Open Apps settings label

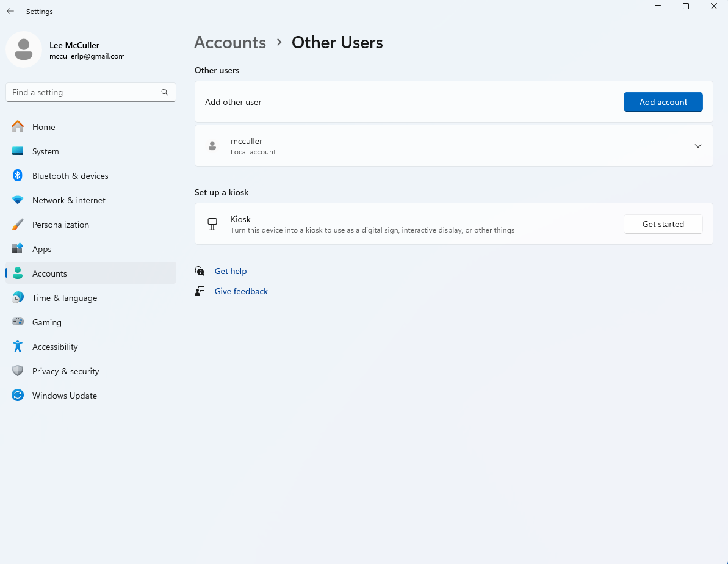coord(41,249)
